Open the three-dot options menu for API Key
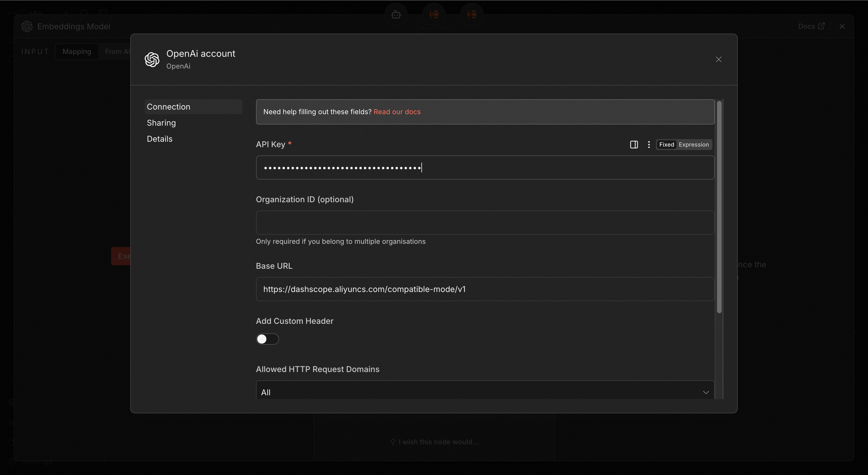This screenshot has height=475, width=868. tap(649, 144)
